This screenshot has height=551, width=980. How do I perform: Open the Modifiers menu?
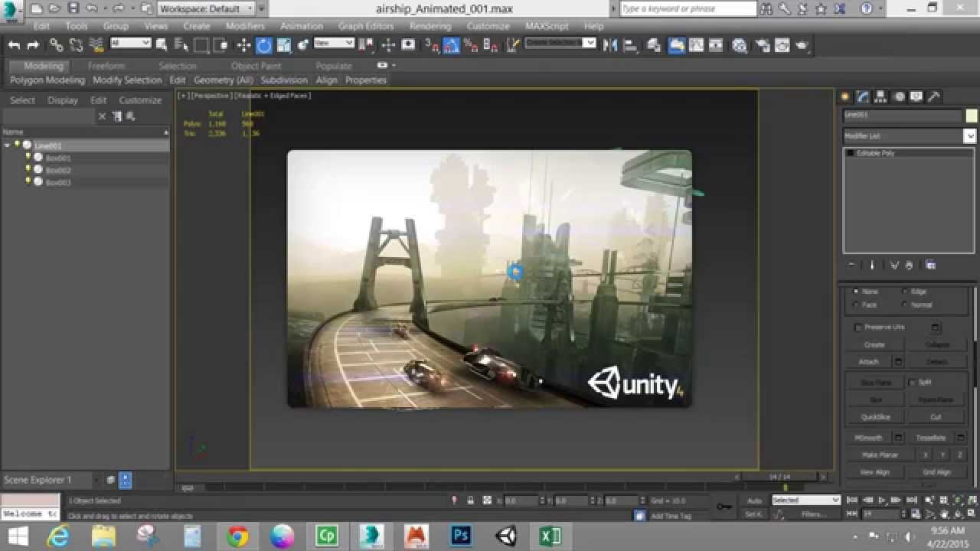point(244,25)
